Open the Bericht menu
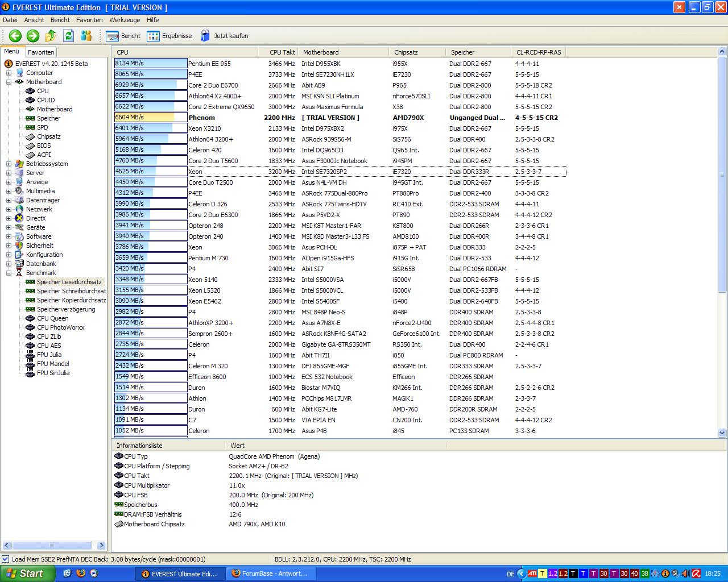Viewport: 728px width, 582px height. pos(60,20)
